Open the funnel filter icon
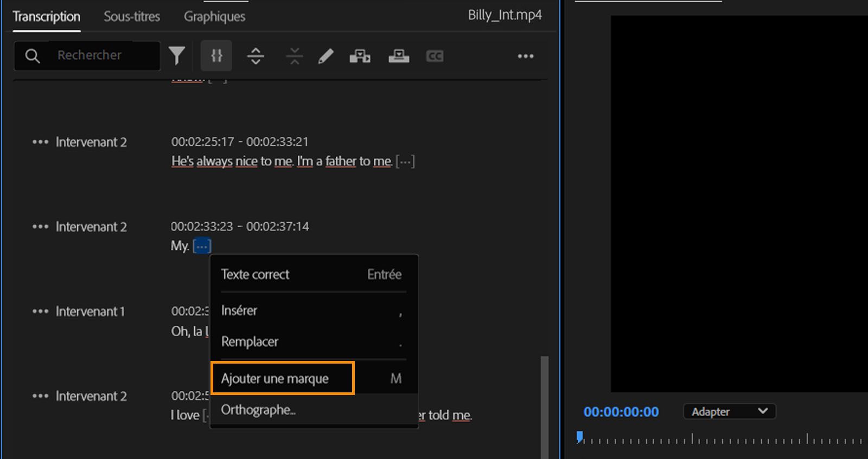This screenshot has width=868, height=459. point(177,56)
